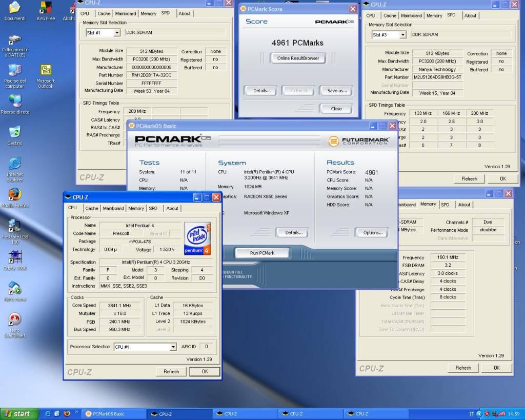Open Options in PCMark05 Results section
Viewport: 525px width, 420px height.
point(373,232)
